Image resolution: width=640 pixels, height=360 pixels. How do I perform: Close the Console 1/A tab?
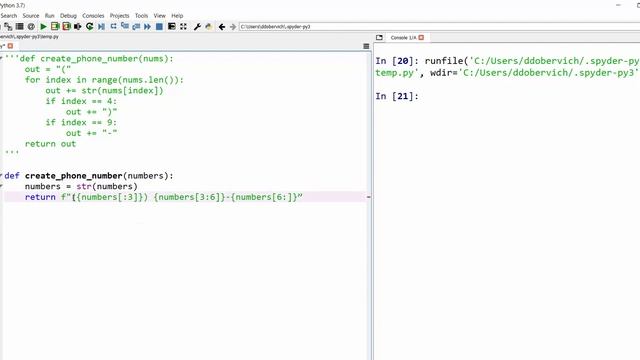421,38
